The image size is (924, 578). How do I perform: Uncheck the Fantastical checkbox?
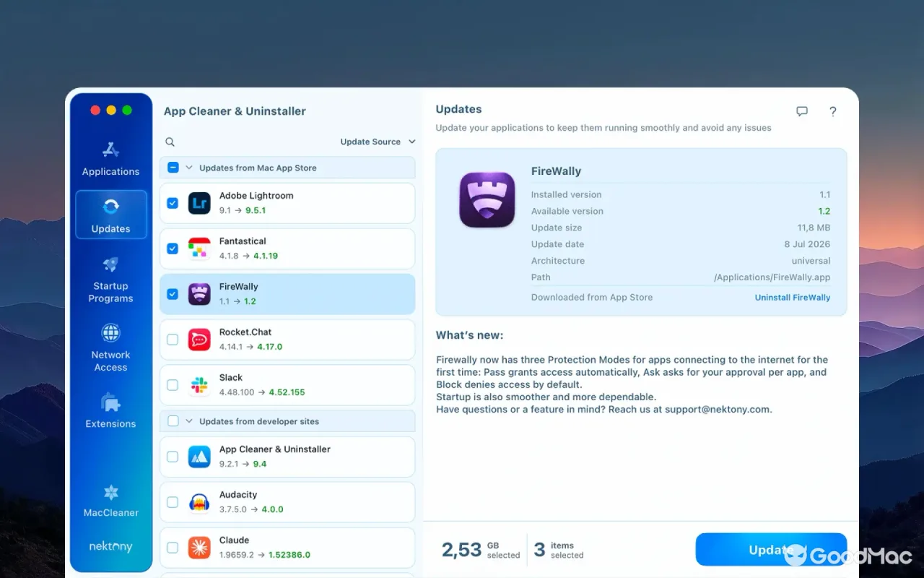[173, 249]
